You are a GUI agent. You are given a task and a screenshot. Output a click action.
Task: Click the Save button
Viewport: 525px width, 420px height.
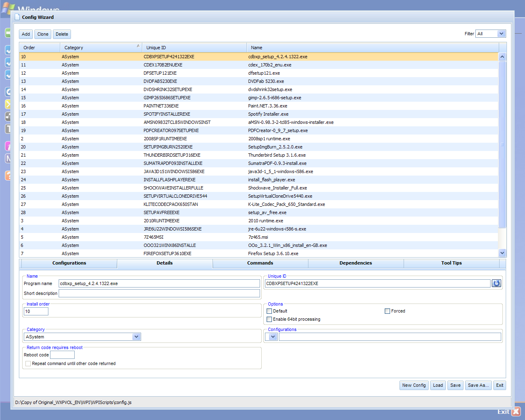point(455,385)
